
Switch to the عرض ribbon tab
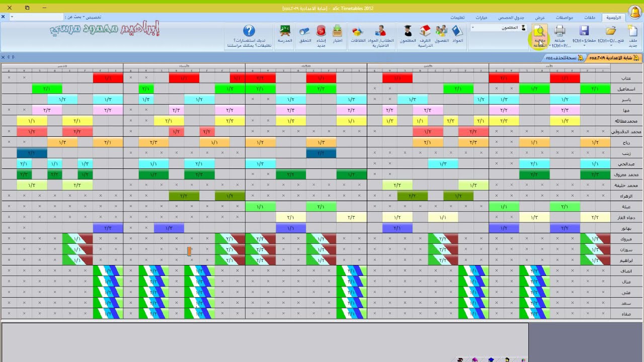[x=540, y=17]
